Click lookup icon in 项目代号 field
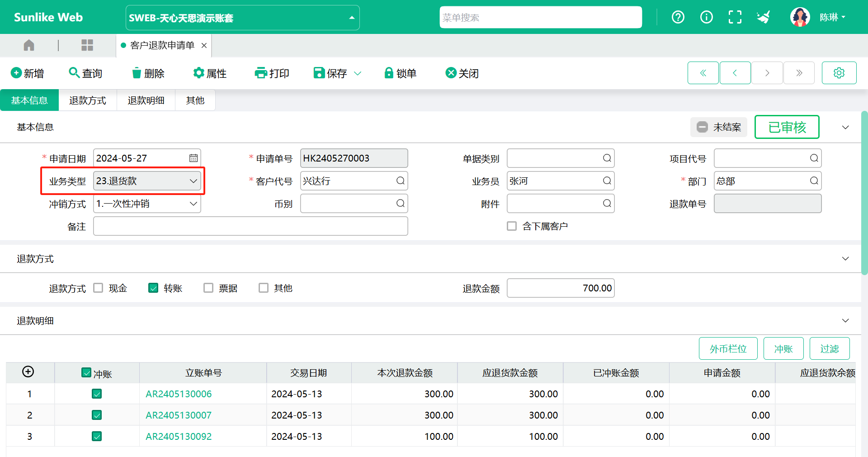 [814, 158]
